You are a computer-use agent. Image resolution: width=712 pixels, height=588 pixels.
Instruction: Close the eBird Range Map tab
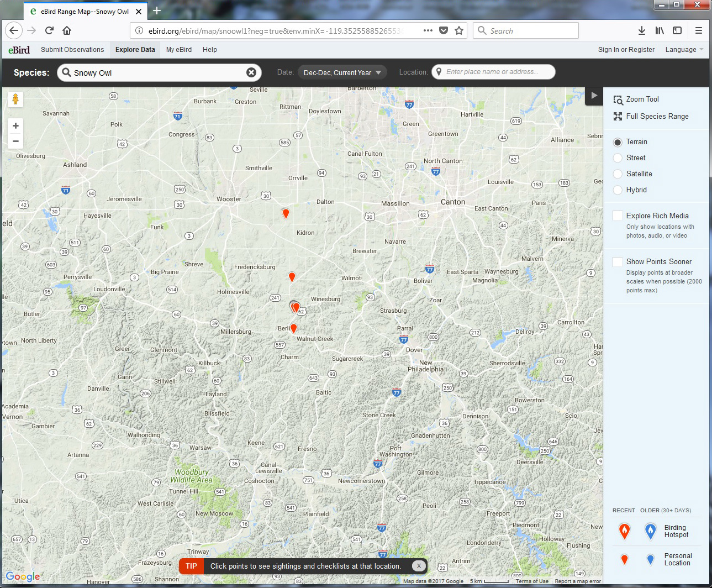tap(139, 11)
